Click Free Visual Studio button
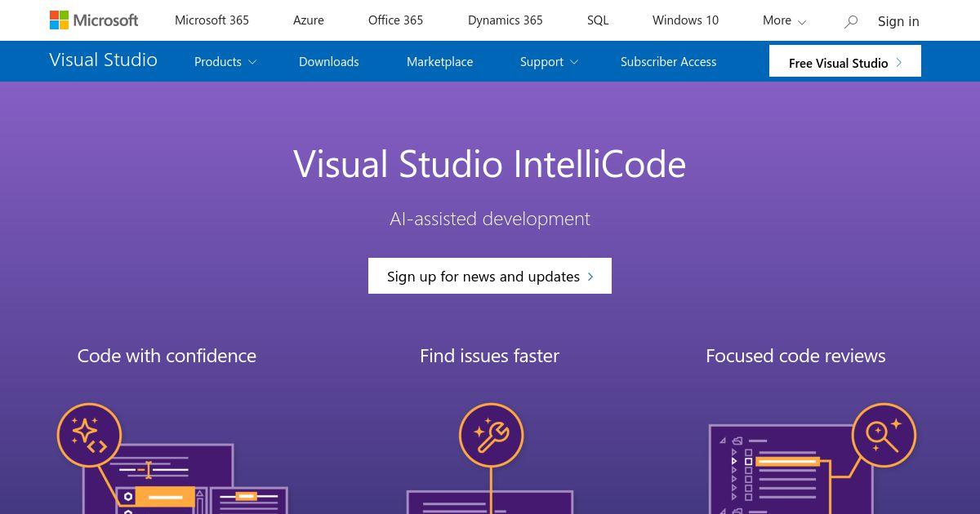The width and height of the screenshot is (980, 514). [x=845, y=61]
